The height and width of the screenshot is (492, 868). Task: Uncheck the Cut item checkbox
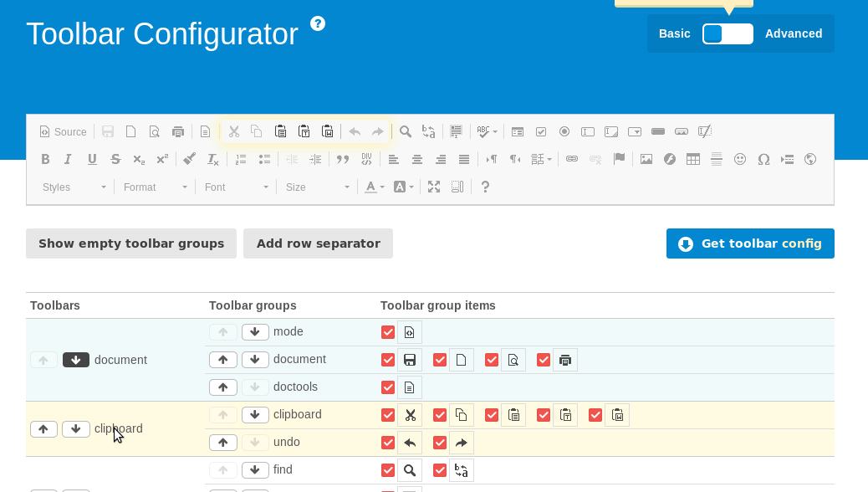point(388,415)
